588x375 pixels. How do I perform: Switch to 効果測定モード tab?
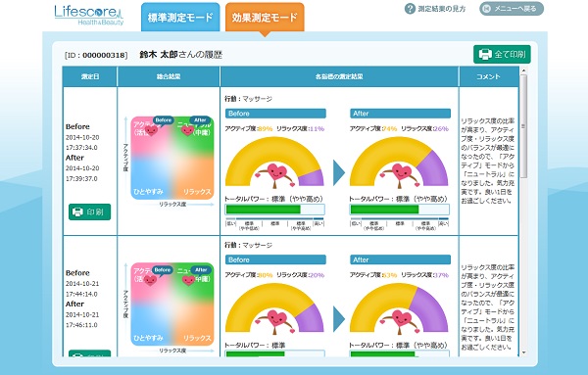pos(265,18)
